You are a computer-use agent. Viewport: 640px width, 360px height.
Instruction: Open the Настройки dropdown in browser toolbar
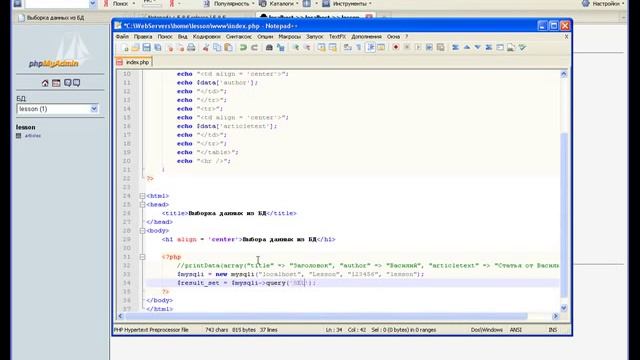(604, 4)
